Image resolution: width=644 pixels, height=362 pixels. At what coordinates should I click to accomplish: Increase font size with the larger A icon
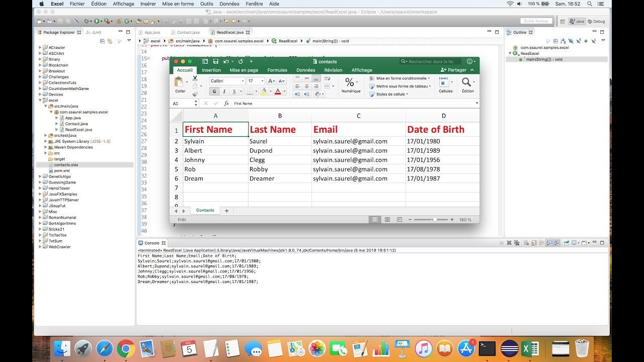tap(272, 81)
